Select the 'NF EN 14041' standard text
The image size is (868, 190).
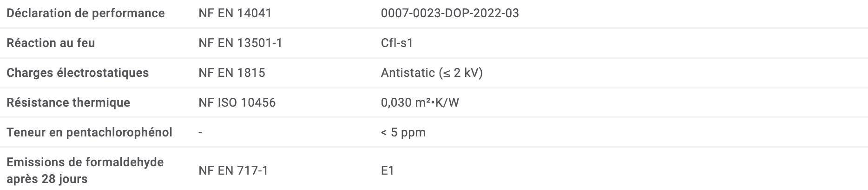click(235, 13)
